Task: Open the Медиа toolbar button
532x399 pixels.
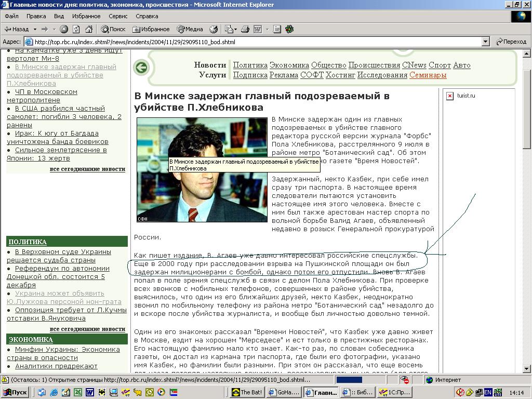Action: (190, 29)
